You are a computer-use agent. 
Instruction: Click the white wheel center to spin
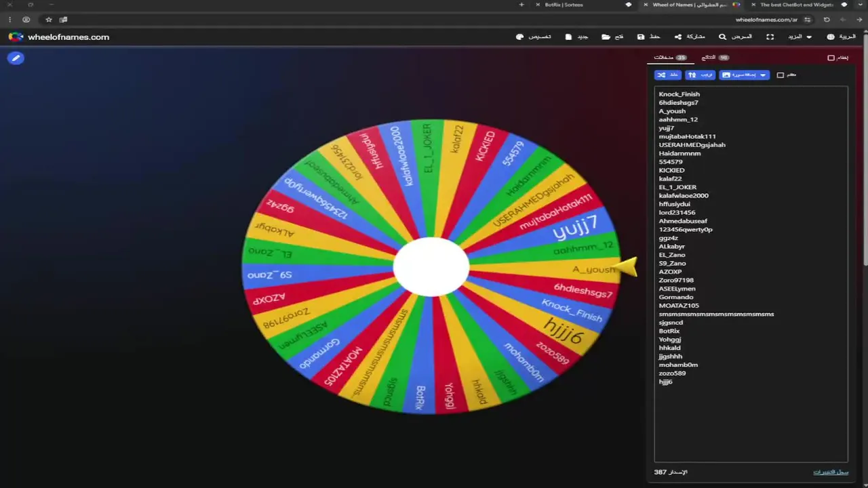click(x=431, y=266)
